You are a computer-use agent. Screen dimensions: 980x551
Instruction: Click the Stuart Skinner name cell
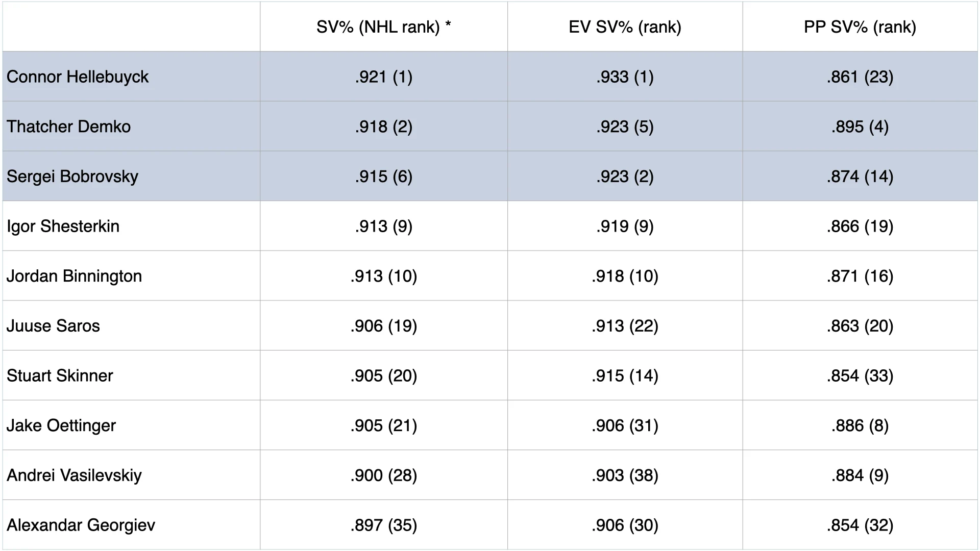point(60,375)
